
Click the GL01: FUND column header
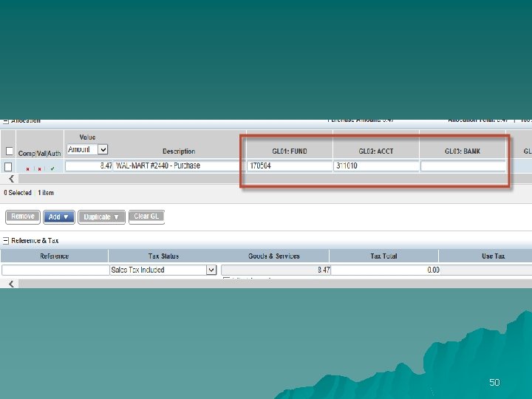pos(290,151)
